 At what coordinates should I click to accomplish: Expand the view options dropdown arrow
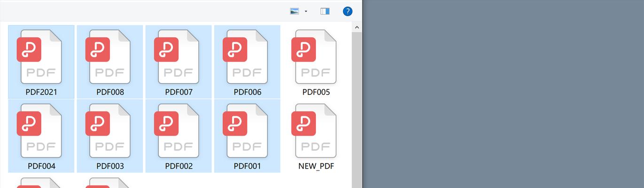306,11
